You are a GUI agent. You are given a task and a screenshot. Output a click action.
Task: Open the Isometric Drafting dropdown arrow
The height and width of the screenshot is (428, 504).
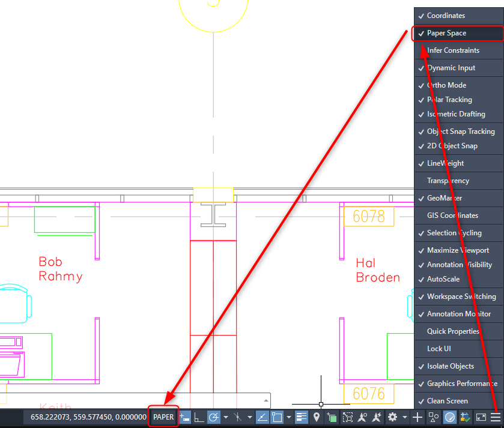click(x=249, y=417)
